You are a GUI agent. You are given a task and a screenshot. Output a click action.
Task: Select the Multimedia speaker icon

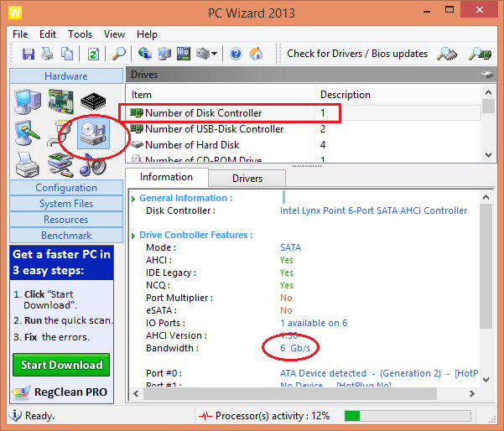(x=93, y=165)
